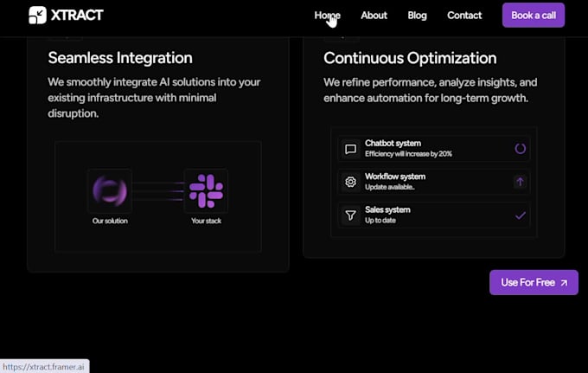
Task: Click the XTRACT wordmark text
Action: point(77,15)
